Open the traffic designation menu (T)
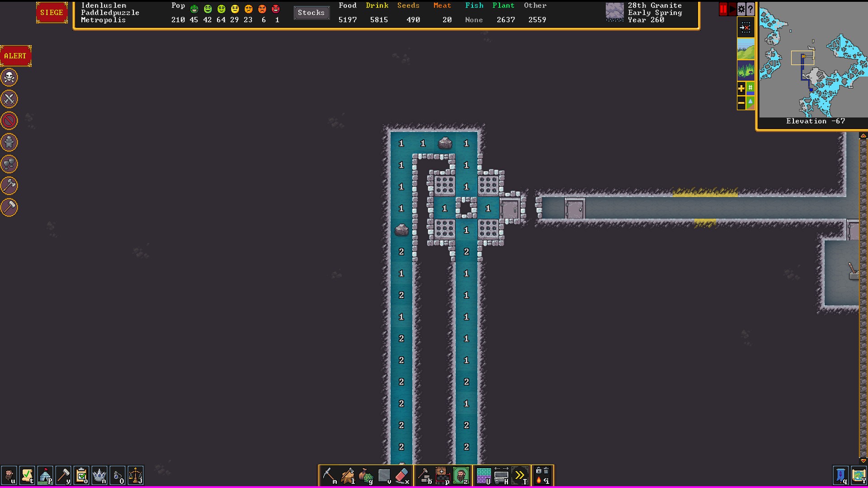This screenshot has width=868, height=488. [x=520, y=476]
